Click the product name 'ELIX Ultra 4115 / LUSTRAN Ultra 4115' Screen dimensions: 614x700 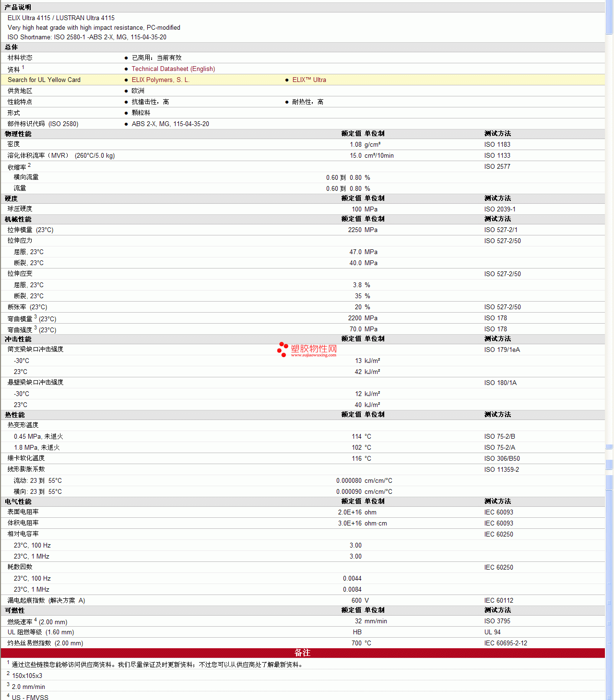click(61, 18)
